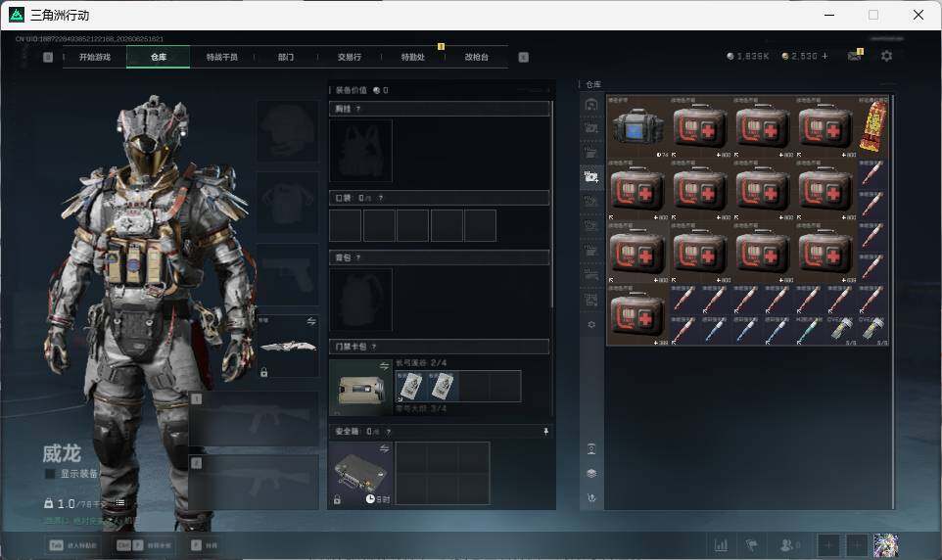
Task: Open warehouse sidebar small gear icon
Action: tap(591, 324)
